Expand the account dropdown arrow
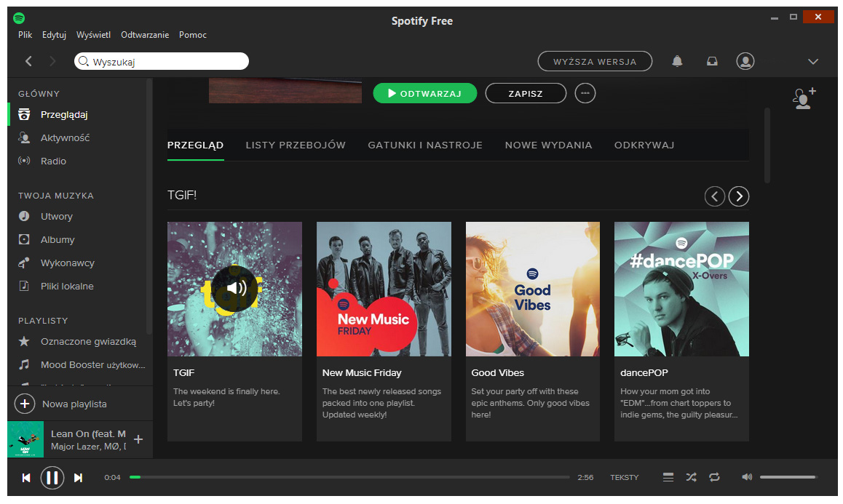Viewport: 843px width, 504px height. click(x=813, y=61)
